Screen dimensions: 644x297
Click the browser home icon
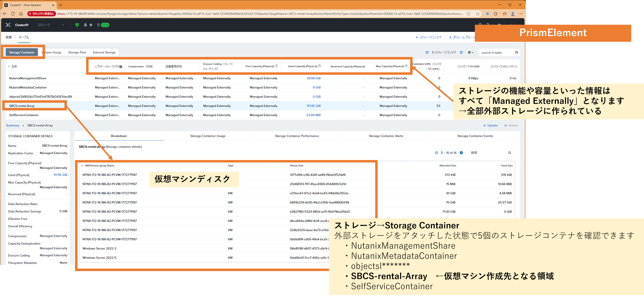click(x=21, y=14)
